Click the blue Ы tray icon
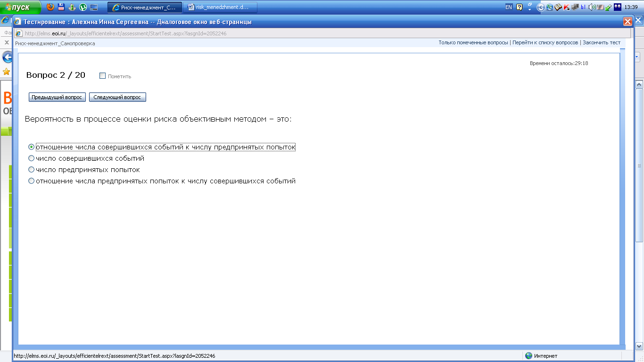 (x=583, y=7)
